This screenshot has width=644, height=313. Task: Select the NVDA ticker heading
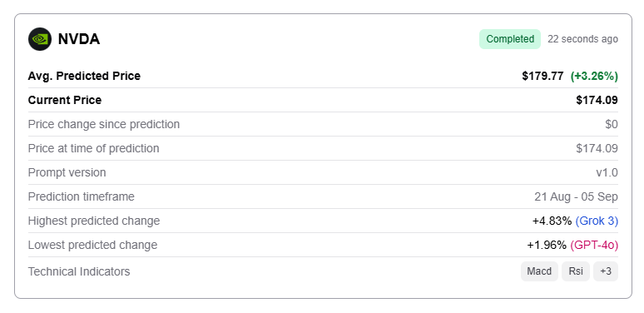click(79, 39)
